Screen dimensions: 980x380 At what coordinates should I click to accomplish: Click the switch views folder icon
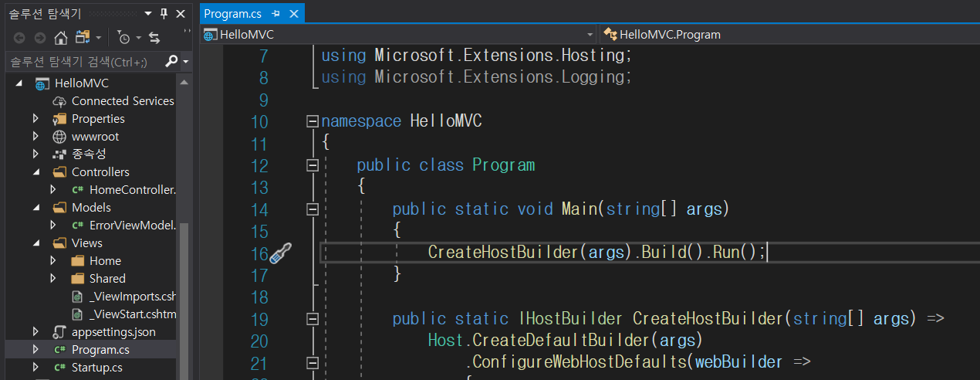click(x=83, y=37)
